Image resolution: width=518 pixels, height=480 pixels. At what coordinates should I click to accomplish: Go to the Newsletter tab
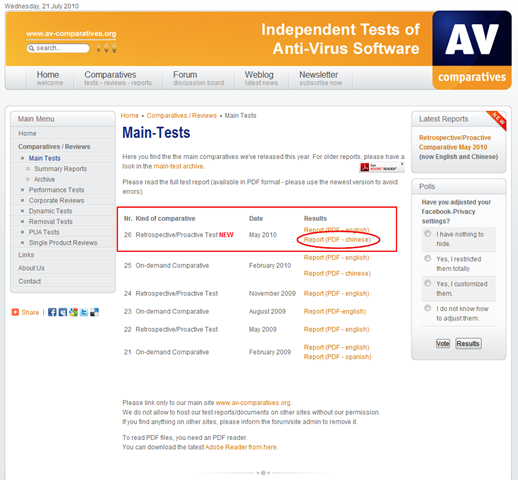point(320,78)
